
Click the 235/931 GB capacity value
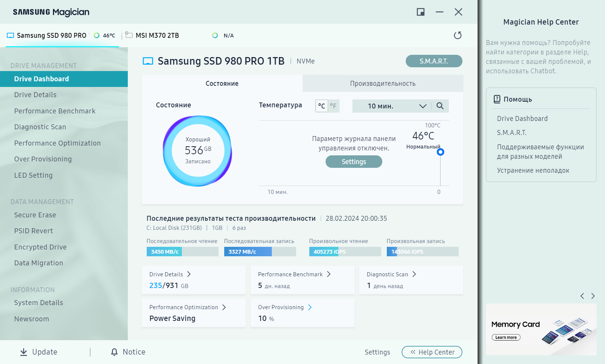point(169,286)
